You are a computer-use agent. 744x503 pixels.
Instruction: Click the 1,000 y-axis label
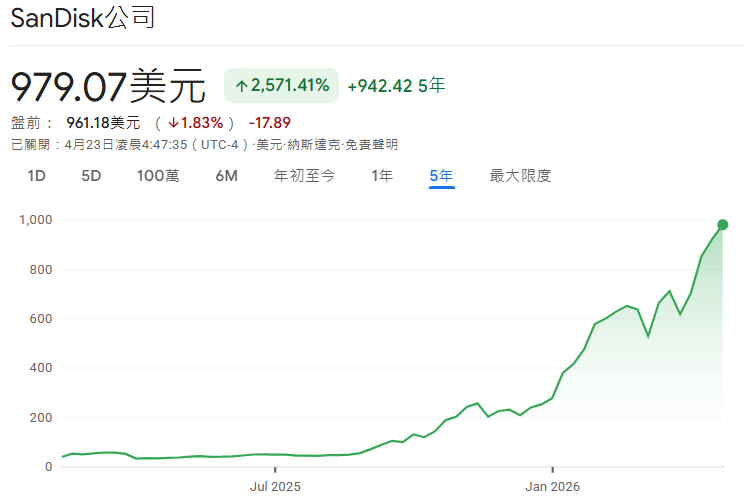point(36,220)
